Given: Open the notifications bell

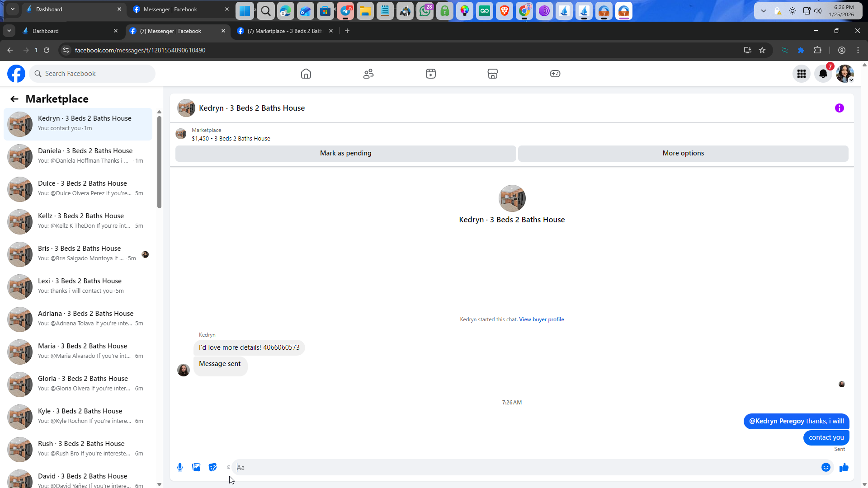Looking at the screenshot, I should pos(823,74).
